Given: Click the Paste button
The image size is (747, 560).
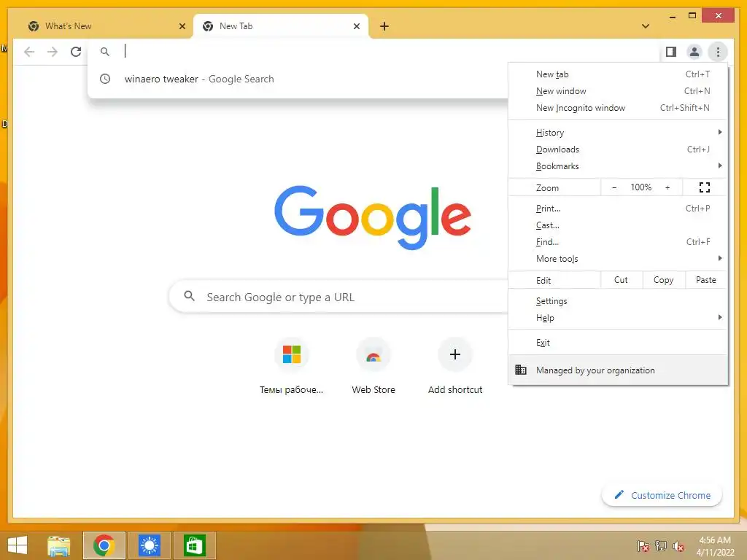Looking at the screenshot, I should click(x=706, y=280).
